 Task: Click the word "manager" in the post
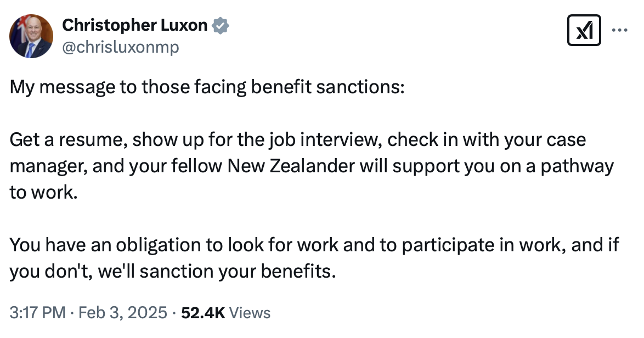[46, 166]
